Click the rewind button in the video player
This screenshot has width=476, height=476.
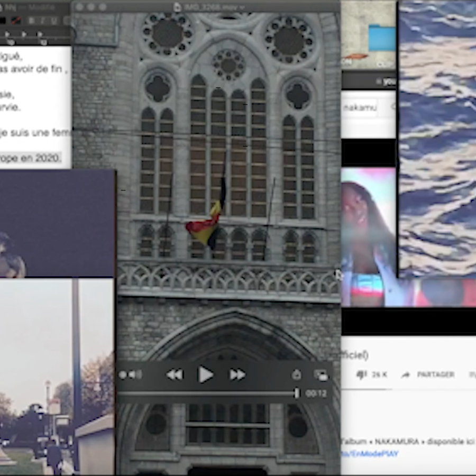pyautogui.click(x=175, y=375)
